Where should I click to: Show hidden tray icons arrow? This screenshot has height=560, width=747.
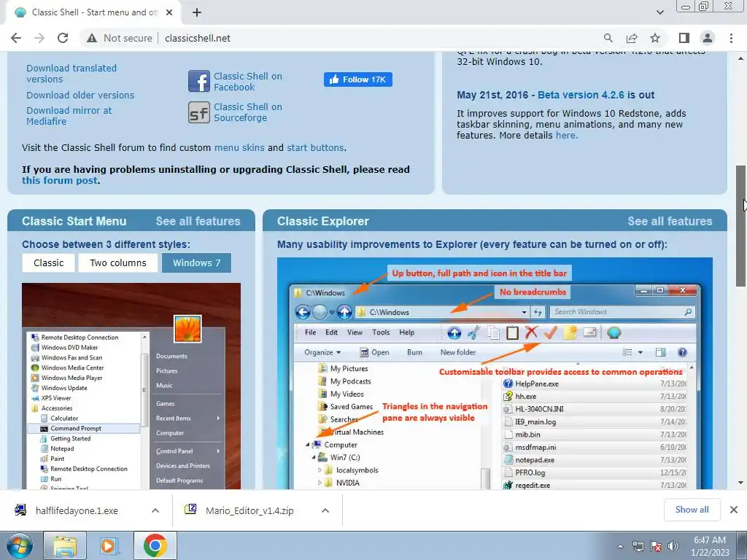[x=620, y=546]
